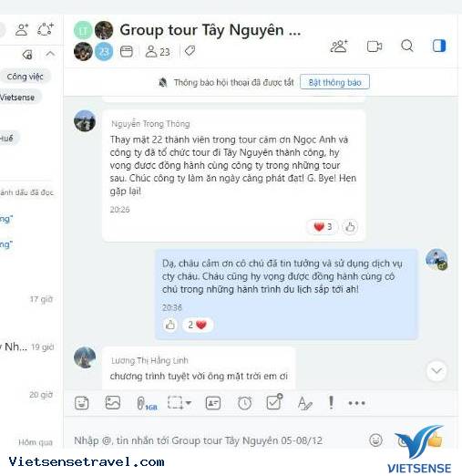Like Nguyễn Trọng Thông's message with the thumbs-up
Viewport: 462px width, 476px height.
click(x=350, y=227)
